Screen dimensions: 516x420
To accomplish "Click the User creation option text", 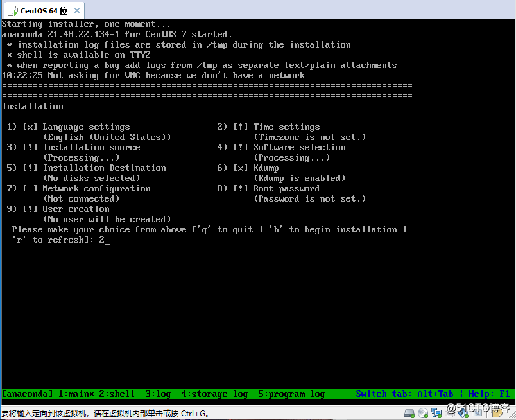I will pos(76,209).
